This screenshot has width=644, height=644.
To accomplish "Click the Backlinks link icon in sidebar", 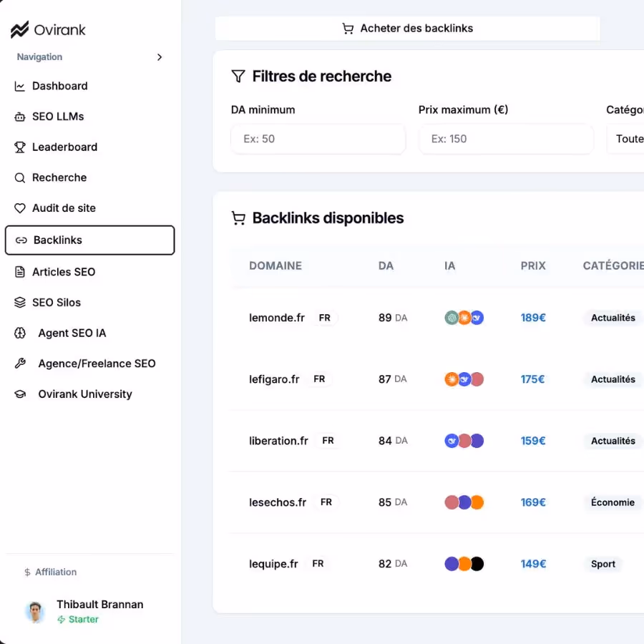I will tap(21, 240).
